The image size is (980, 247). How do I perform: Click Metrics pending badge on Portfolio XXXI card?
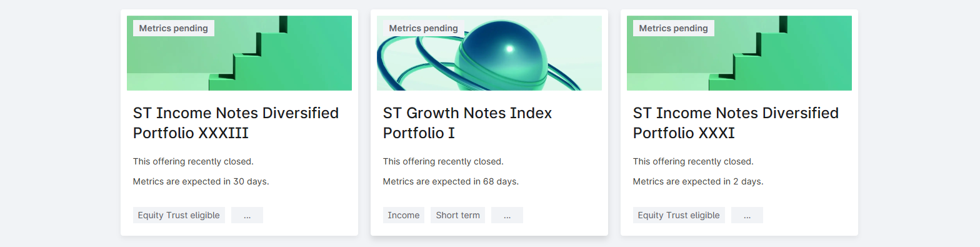[x=674, y=28]
